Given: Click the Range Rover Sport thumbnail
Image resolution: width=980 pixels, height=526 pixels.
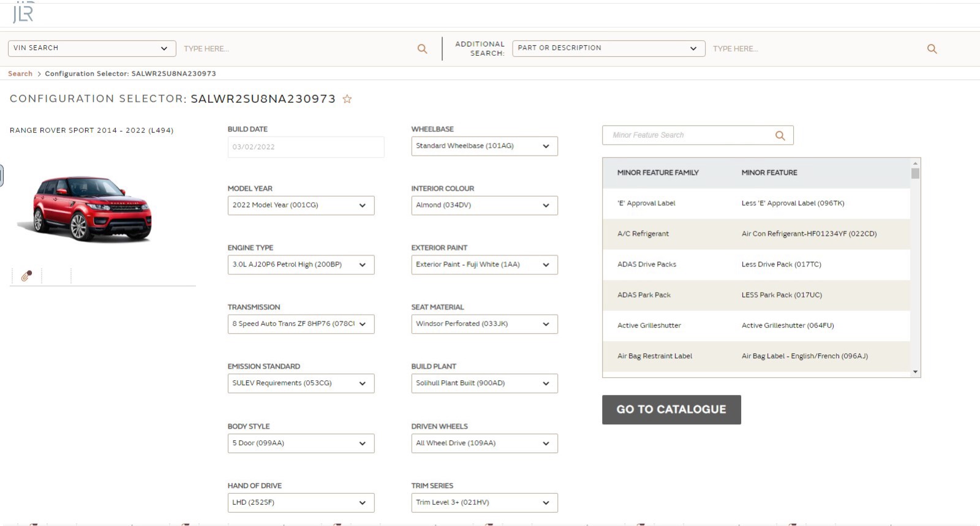Looking at the screenshot, I should click(86, 208).
